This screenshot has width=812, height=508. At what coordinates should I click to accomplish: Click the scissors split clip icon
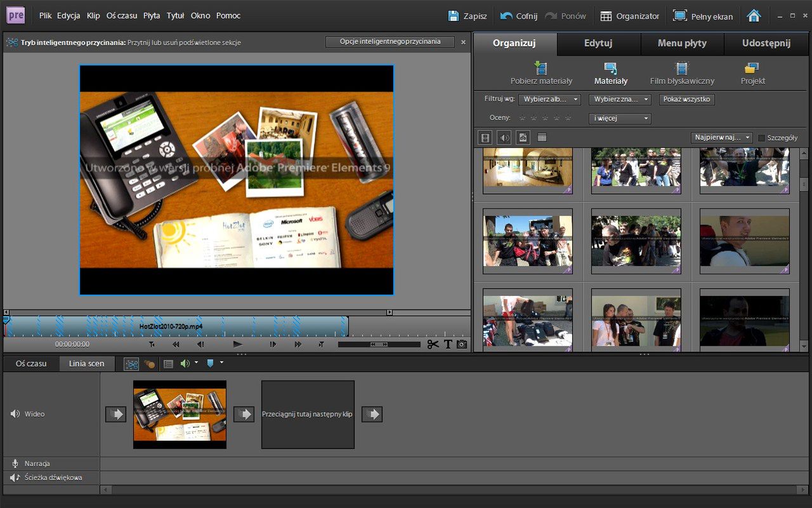tap(433, 344)
